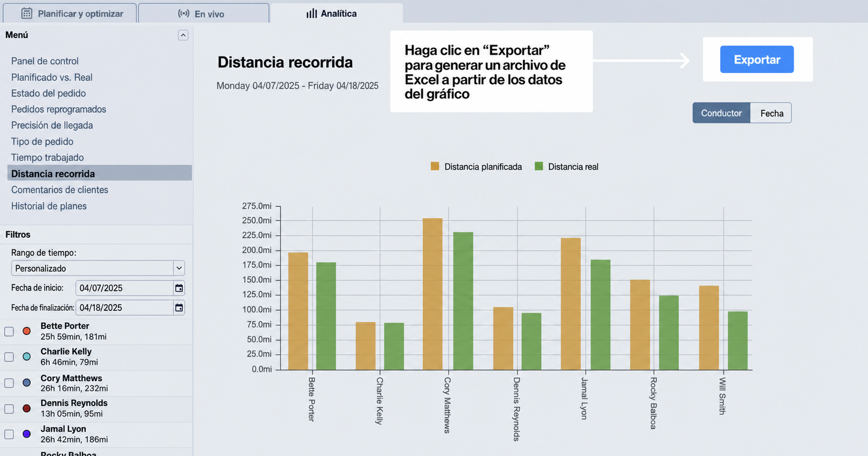Click Rocky Balboa's actual distance green bar
The width and height of the screenshot is (868, 456).
[x=669, y=333]
